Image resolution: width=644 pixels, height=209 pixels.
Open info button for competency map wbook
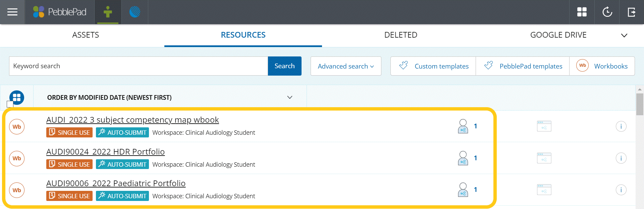[621, 126]
